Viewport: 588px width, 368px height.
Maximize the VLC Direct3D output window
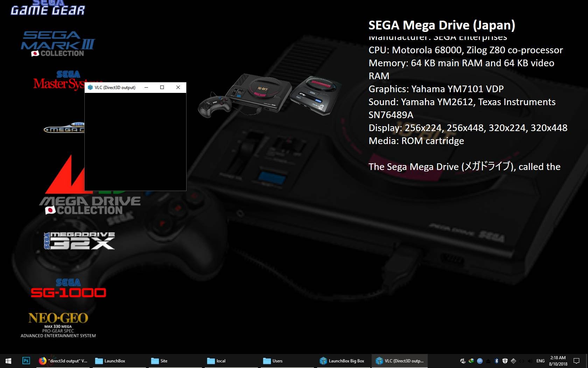pyautogui.click(x=162, y=87)
